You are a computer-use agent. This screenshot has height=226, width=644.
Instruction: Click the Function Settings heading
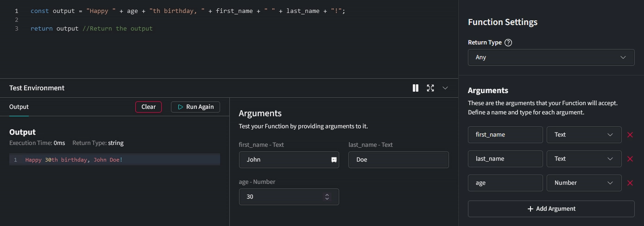click(503, 22)
